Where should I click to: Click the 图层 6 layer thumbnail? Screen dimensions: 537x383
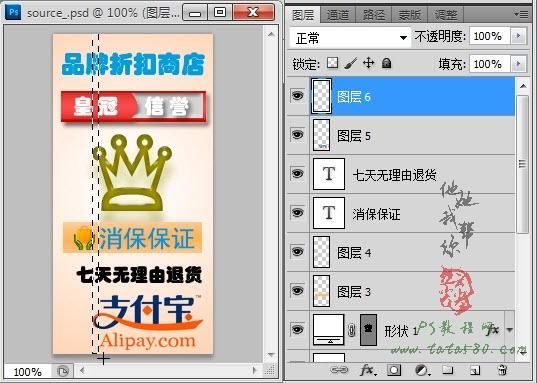click(x=321, y=96)
